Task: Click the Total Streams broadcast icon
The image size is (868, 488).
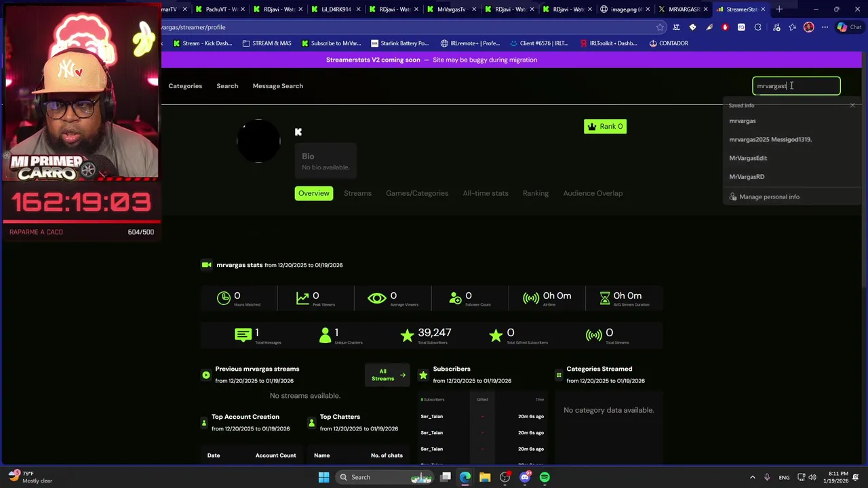Action: tap(594, 335)
